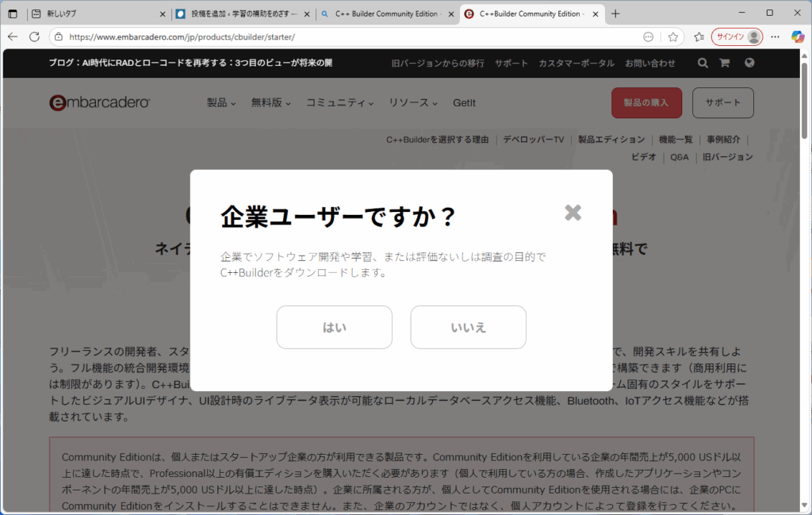Open a new tab with plus button
Viewport: 812px width, 515px height.
click(x=615, y=14)
